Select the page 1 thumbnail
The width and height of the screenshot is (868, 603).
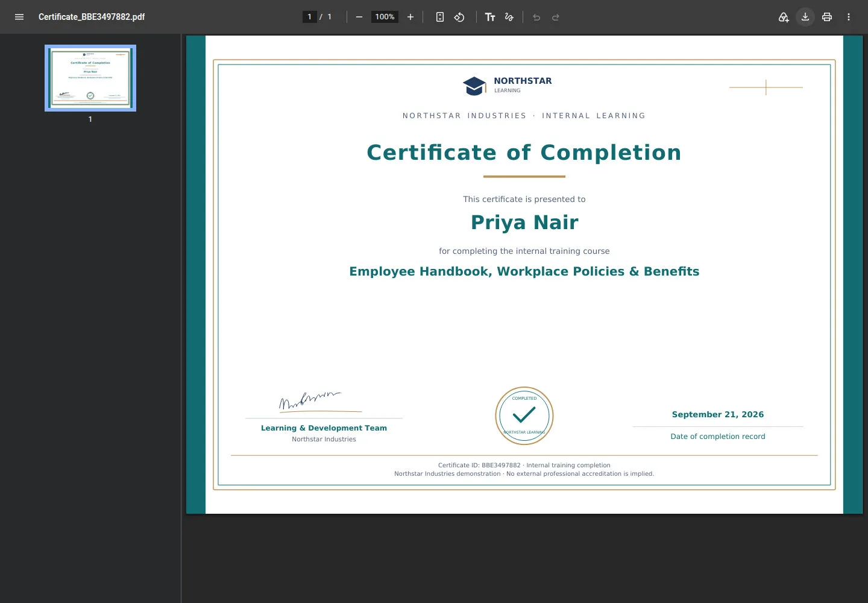pos(90,78)
